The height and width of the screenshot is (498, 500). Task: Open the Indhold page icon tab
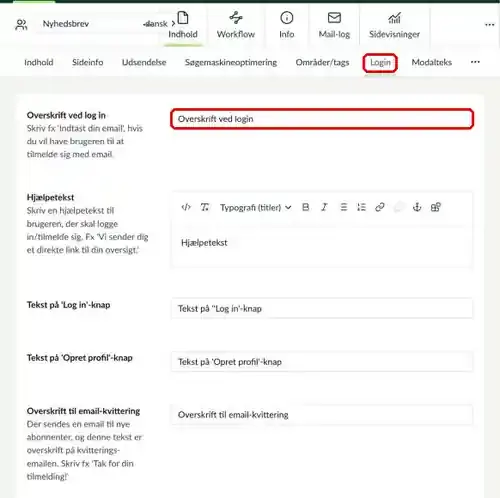pos(183,25)
